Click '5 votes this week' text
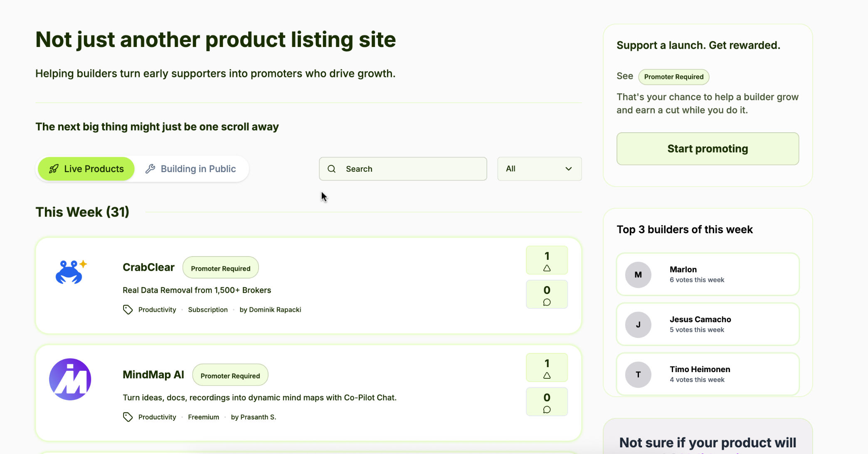The height and width of the screenshot is (454, 868). coord(697,330)
